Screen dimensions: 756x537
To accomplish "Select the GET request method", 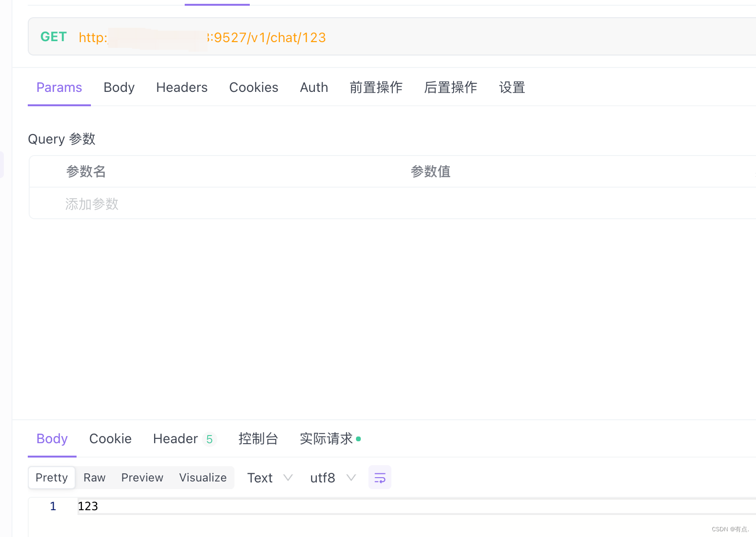I will coord(54,37).
